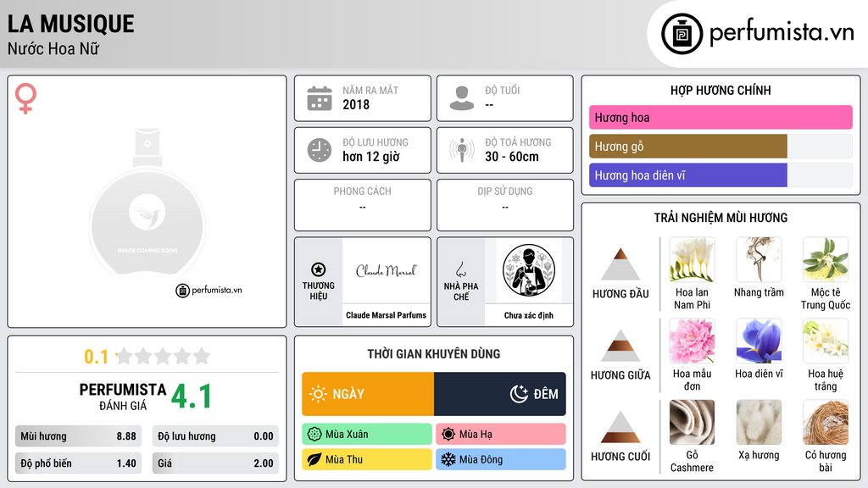Click the person silhouette icon for Độ tuổi
Screen dimensions: 868x488
[462, 98]
